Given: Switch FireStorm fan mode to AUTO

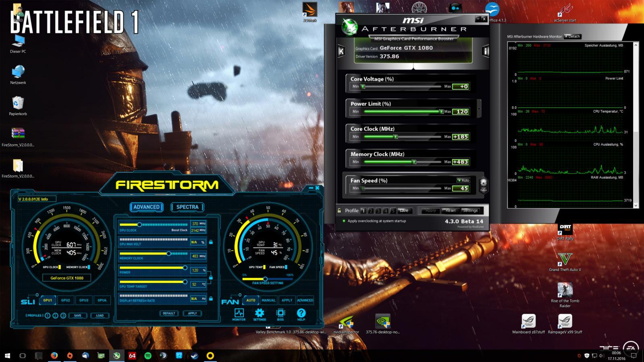Looking at the screenshot, I should coord(251,300).
